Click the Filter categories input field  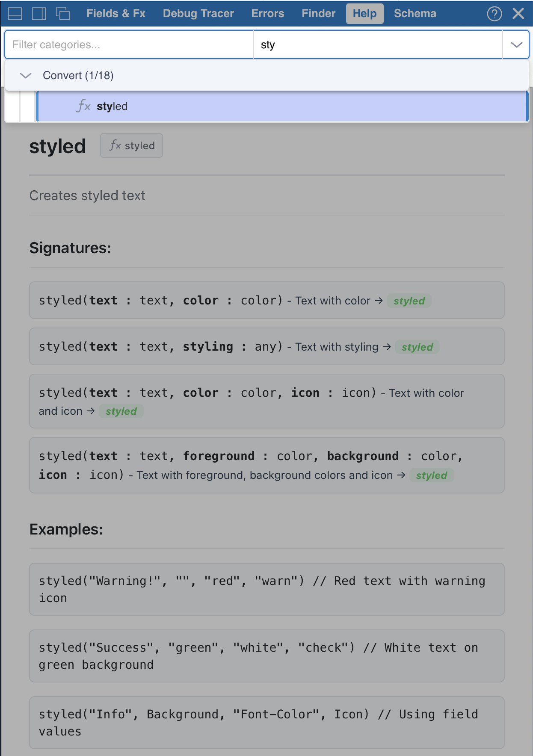point(129,45)
